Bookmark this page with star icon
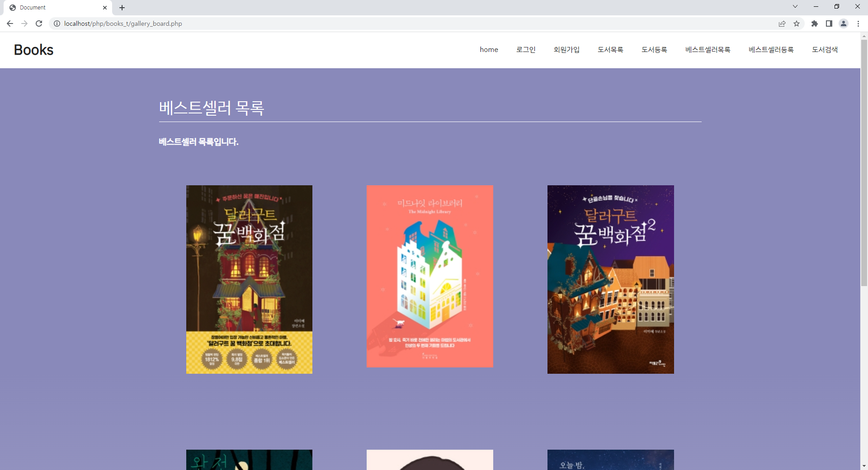Screen dimensions: 868x470 [797, 23]
